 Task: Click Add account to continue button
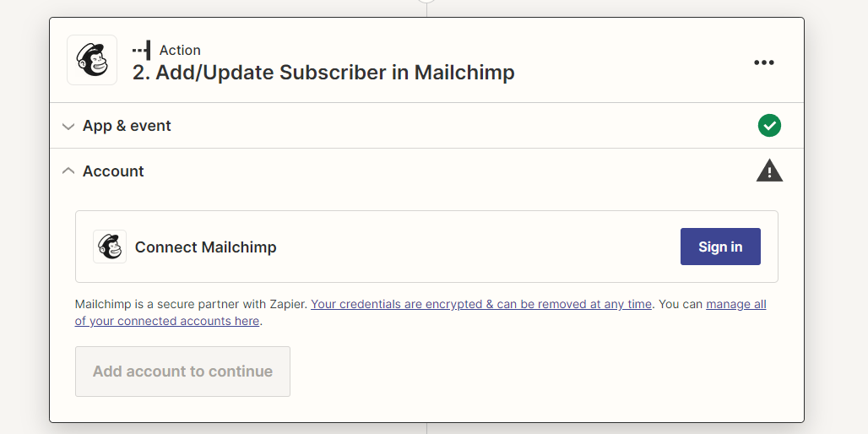182,372
